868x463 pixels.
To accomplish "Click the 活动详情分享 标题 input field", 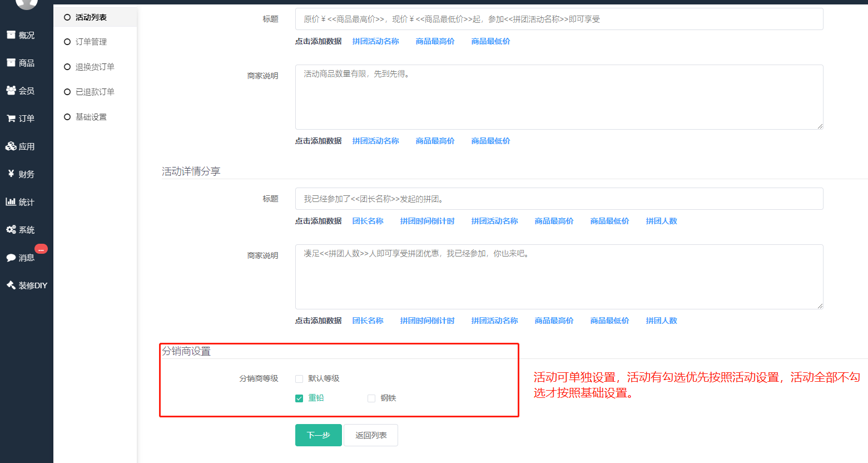I will (x=559, y=199).
